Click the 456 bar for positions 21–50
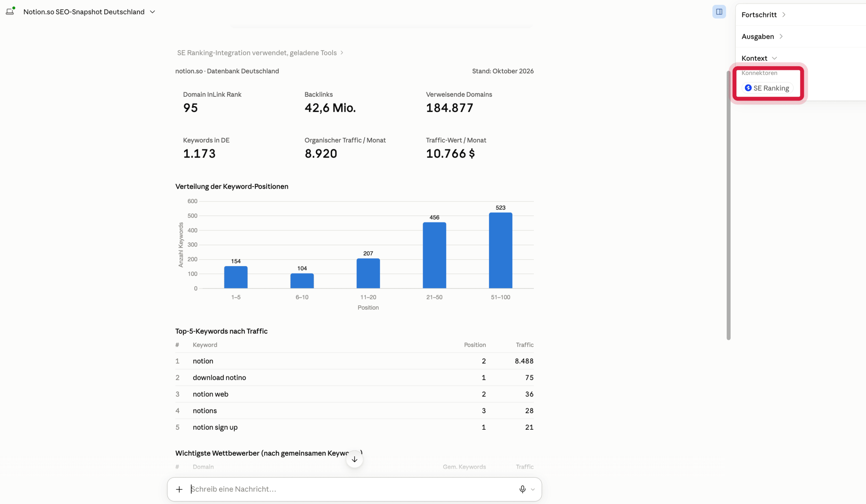866x504 pixels. point(434,255)
